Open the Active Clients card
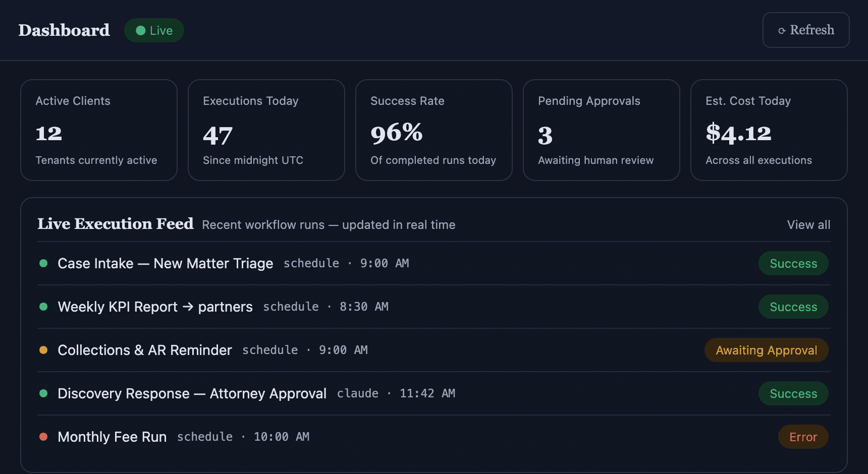 pos(99,130)
